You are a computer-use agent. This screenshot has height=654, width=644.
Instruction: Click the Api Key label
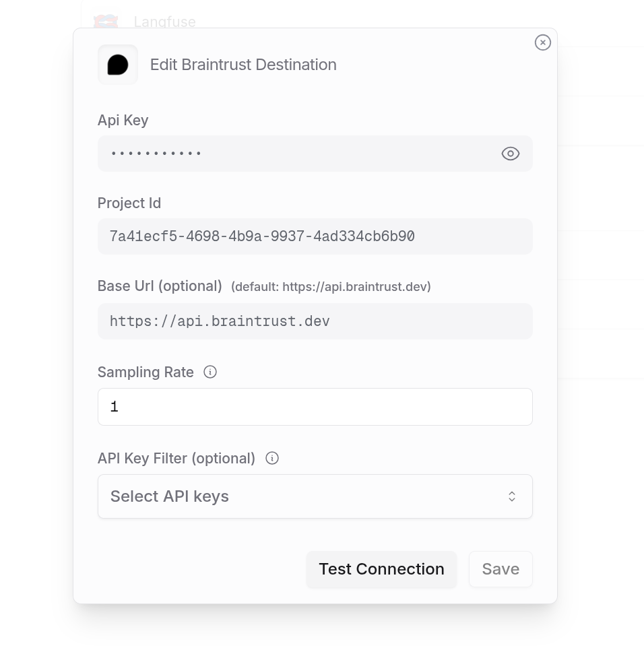(123, 120)
